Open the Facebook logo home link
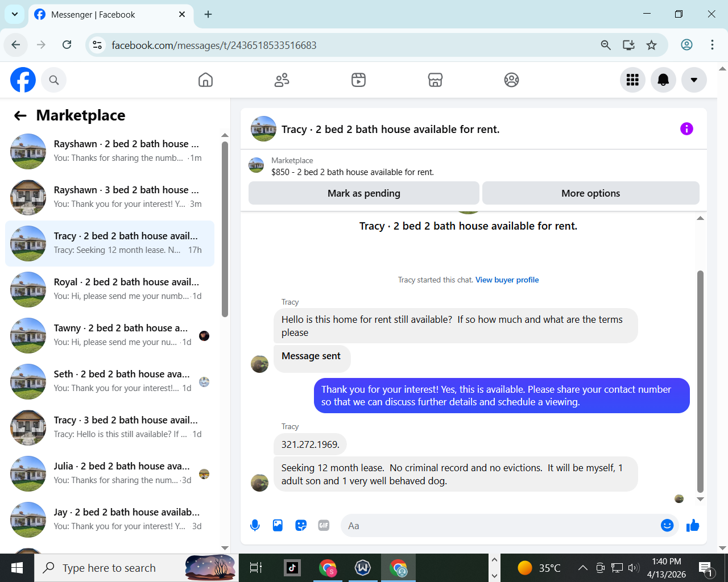The height and width of the screenshot is (582, 728). click(x=23, y=80)
